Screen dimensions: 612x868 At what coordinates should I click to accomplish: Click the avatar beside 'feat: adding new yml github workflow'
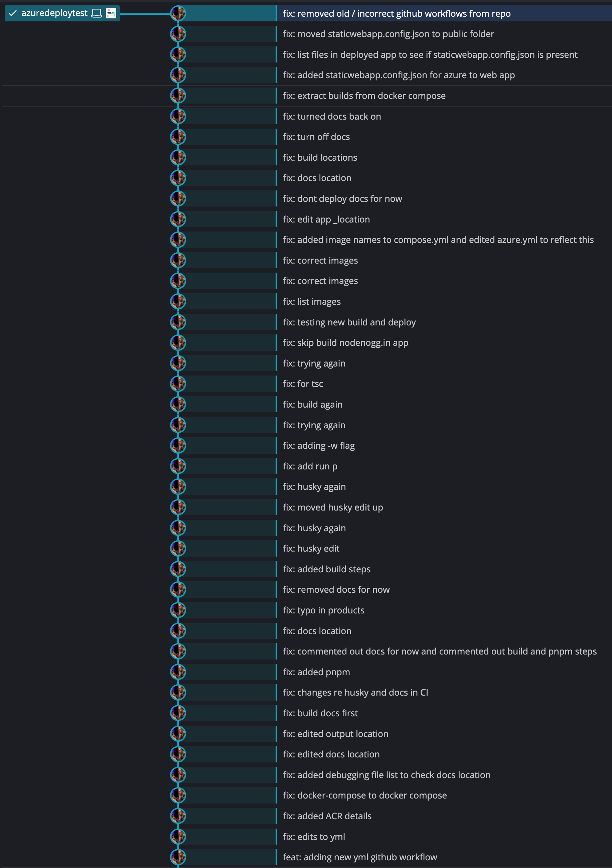point(178,857)
